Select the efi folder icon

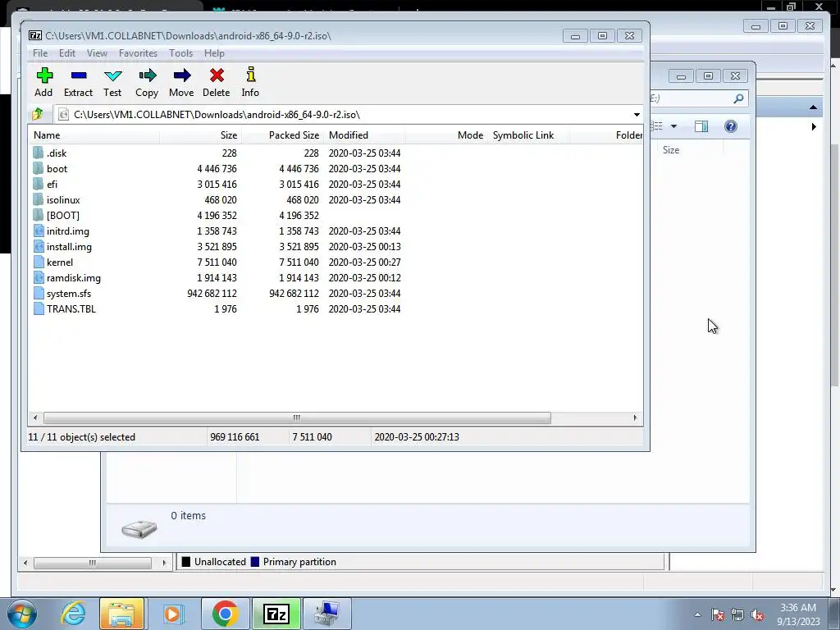tap(38, 184)
